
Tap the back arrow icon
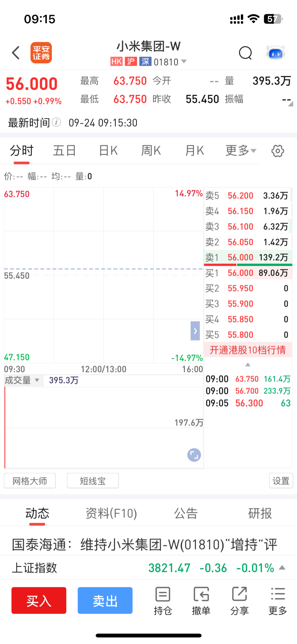tap(16, 53)
